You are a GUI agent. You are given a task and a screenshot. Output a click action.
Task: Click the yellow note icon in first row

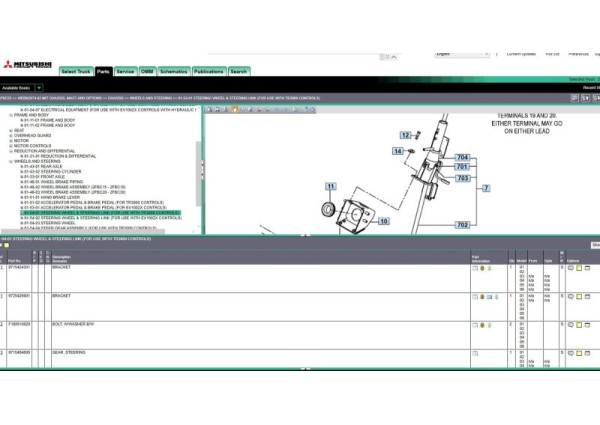(577, 268)
